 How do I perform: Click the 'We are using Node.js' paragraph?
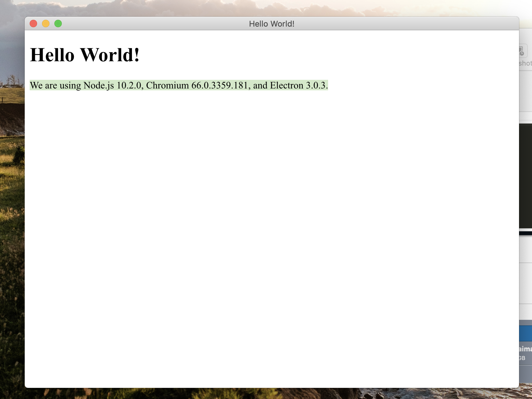pos(179,85)
